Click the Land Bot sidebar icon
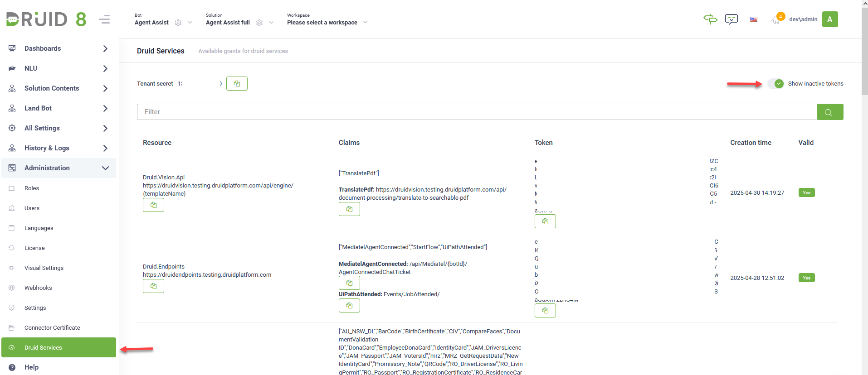Viewport: 868px width, 375px height. point(12,108)
